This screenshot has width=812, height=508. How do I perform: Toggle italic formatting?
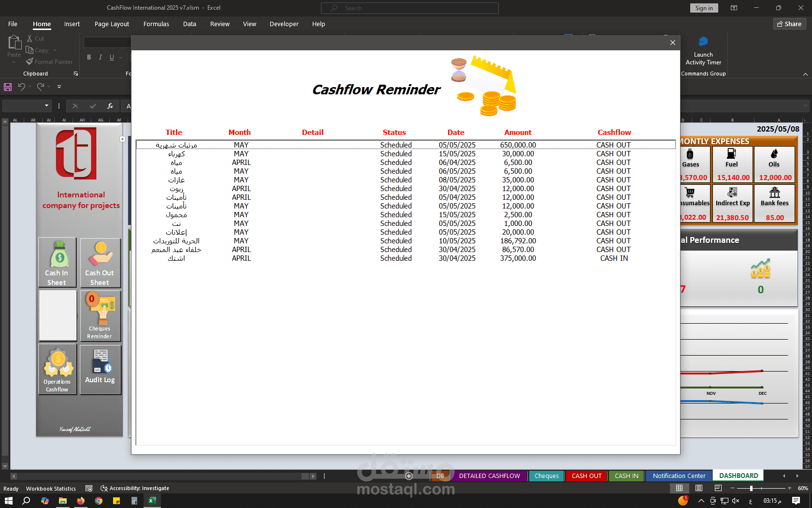pyautogui.click(x=100, y=57)
